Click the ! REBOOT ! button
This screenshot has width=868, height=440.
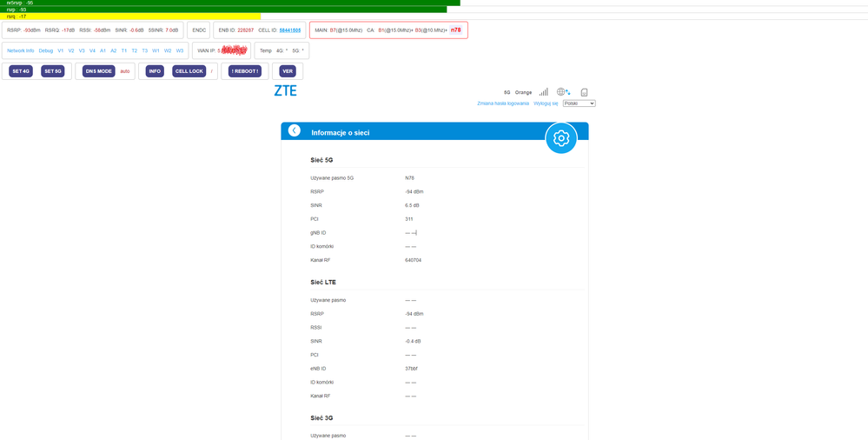click(245, 71)
